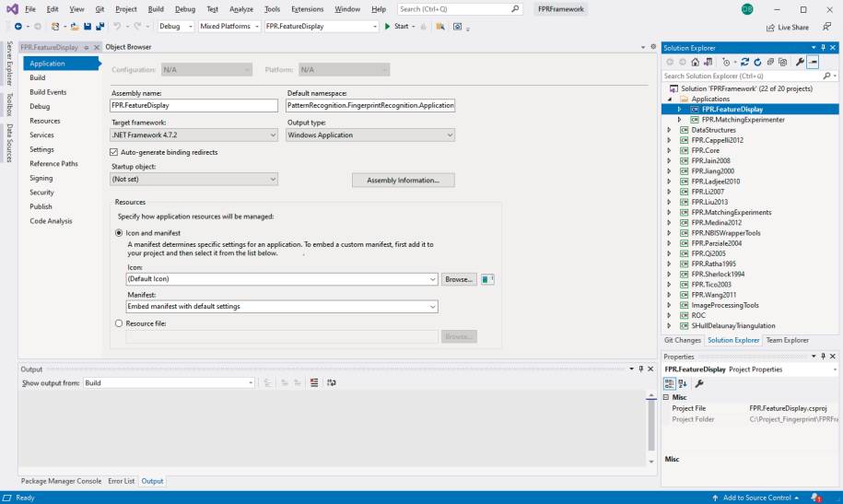
Task: Click the Collapse All icon in Solution Explorer
Action: [770, 62]
